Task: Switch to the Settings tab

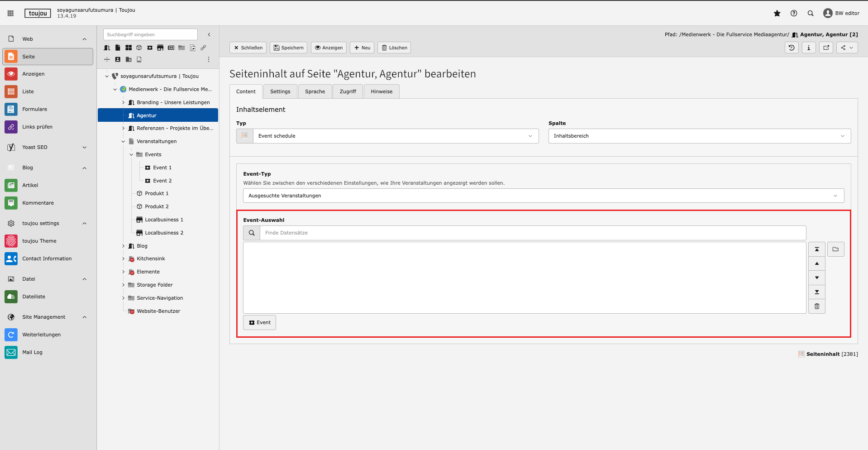Action: click(x=280, y=91)
